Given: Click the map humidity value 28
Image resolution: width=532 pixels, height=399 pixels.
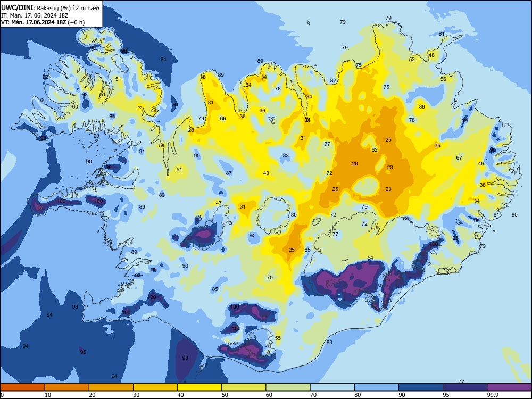Looking at the screenshot, I should tap(191, 130).
